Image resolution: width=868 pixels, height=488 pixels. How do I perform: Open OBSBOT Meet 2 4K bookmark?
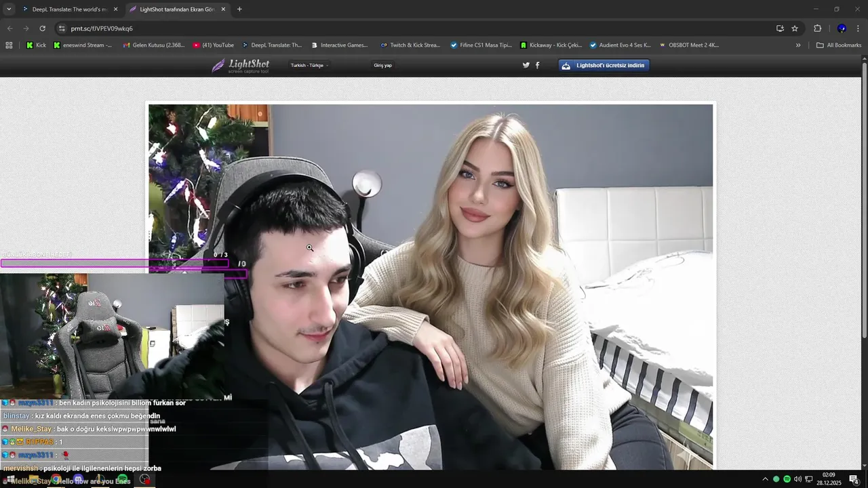click(688, 45)
